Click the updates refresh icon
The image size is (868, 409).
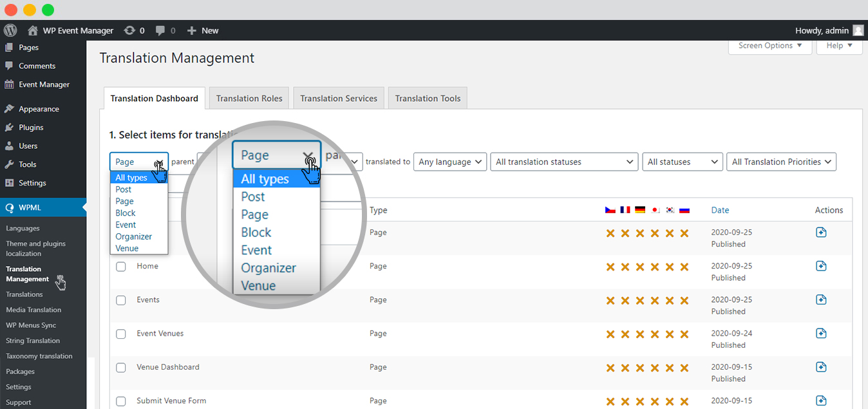[x=129, y=30]
